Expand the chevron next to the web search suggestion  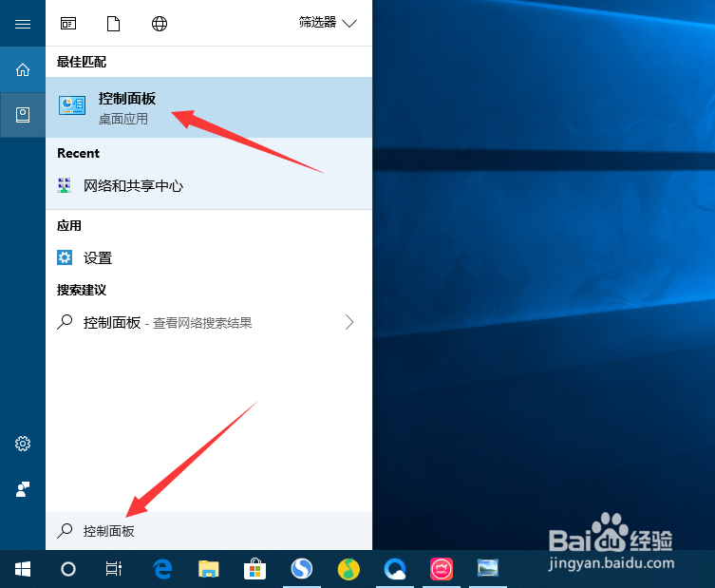[x=349, y=322]
